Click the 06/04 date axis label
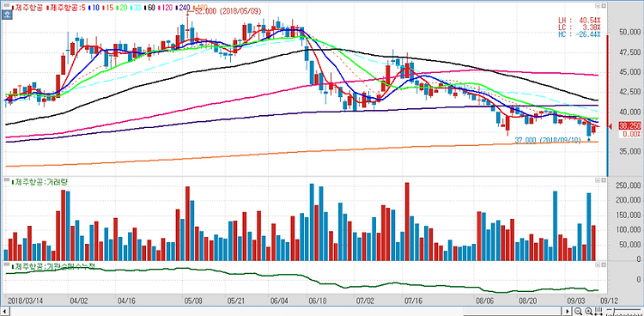 (x=278, y=300)
